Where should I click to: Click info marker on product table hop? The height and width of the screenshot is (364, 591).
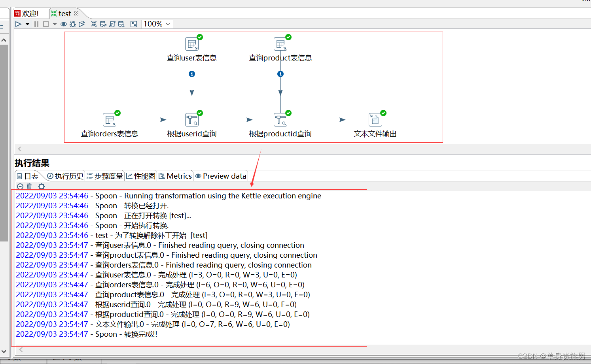point(280,74)
